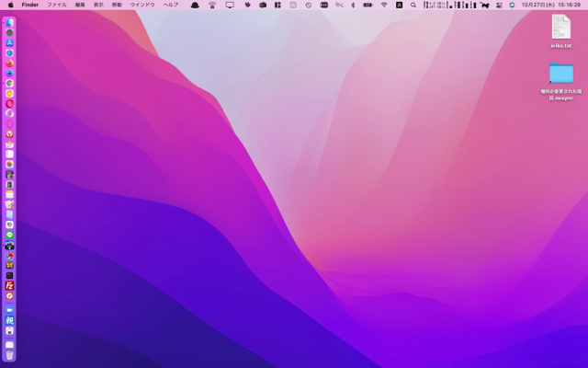Open the blue 親 kanji app icon

(9, 320)
